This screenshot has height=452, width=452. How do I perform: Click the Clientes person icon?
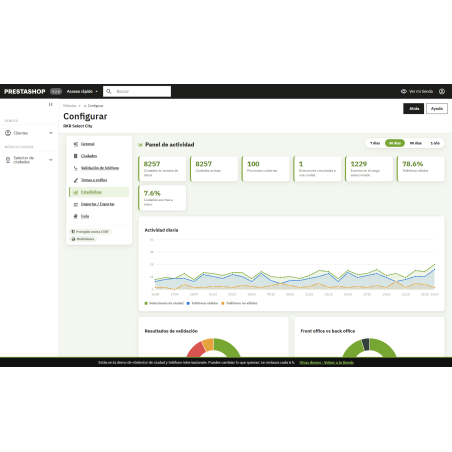pyautogui.click(x=8, y=133)
